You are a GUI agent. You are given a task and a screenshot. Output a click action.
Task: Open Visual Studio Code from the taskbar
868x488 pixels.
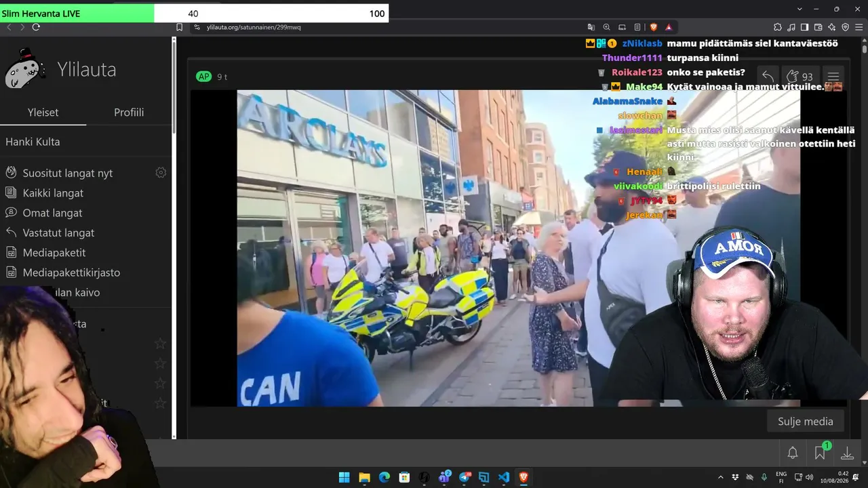[x=504, y=477]
